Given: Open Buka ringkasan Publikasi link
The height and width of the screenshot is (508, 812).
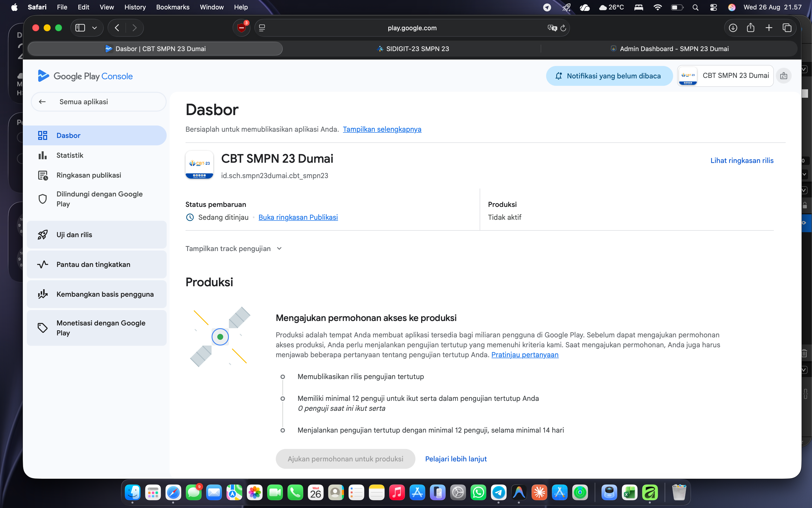Looking at the screenshot, I should tap(298, 217).
